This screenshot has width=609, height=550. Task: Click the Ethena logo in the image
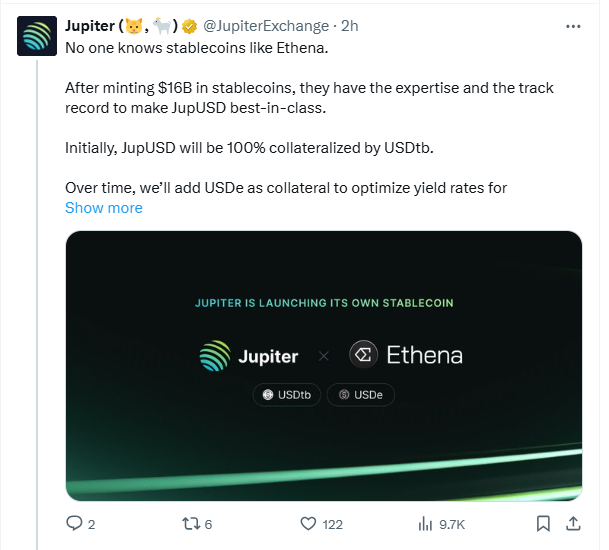point(405,355)
